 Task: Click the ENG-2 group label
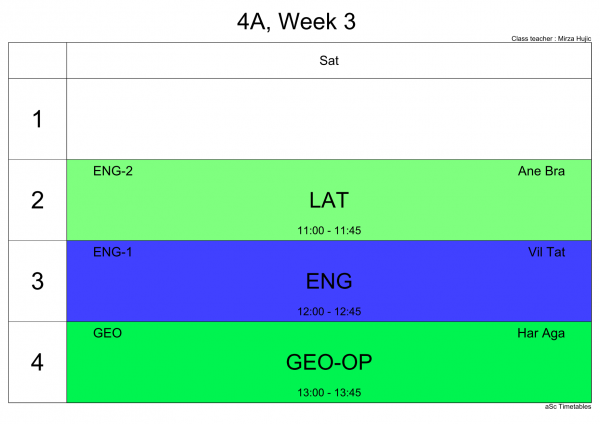coord(113,171)
